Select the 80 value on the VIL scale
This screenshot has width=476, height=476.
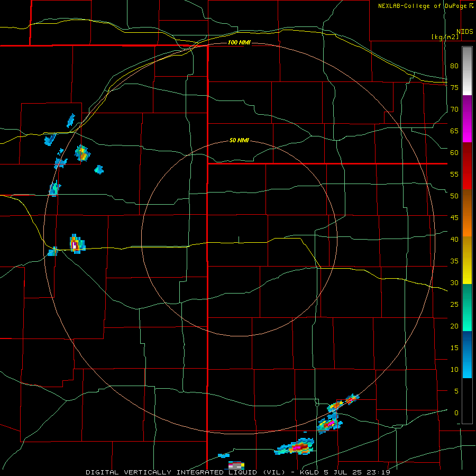pos(454,66)
